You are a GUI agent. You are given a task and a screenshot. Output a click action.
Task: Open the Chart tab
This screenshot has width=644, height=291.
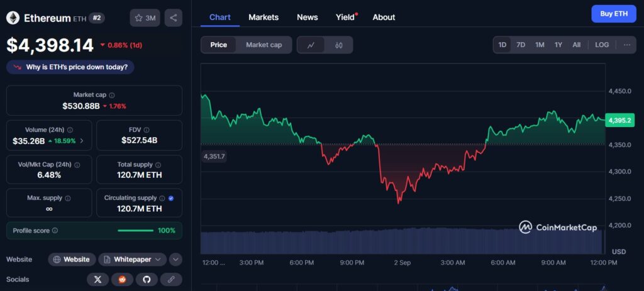[219, 17]
